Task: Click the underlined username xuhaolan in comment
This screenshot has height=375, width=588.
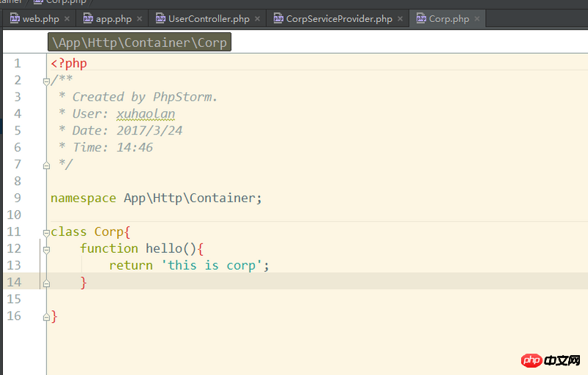Action: [x=146, y=113]
